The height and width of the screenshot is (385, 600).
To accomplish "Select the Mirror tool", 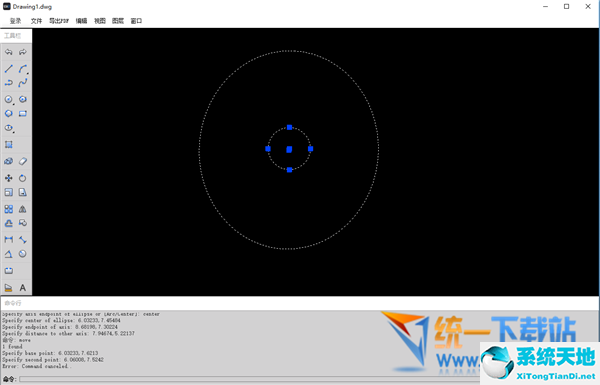I will (23, 209).
